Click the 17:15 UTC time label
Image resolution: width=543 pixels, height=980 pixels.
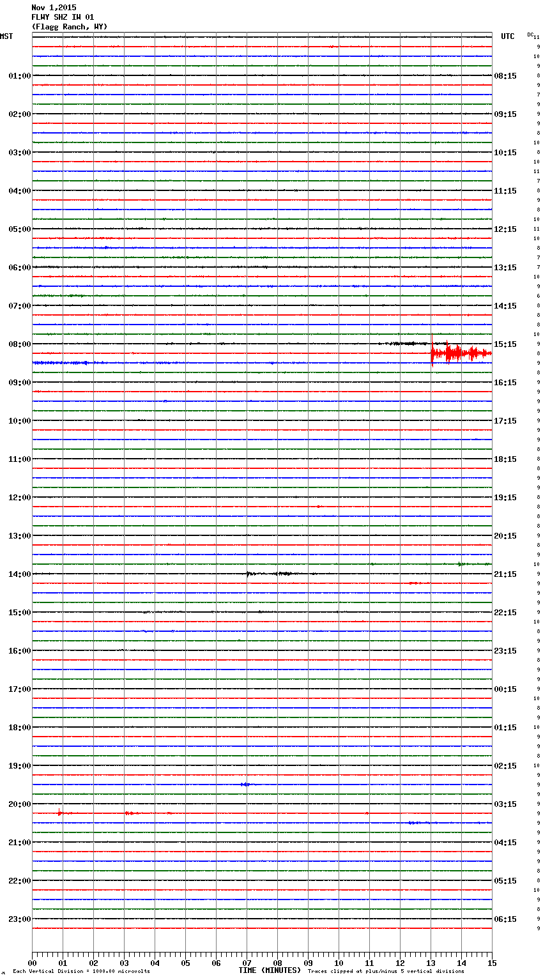[x=505, y=421]
